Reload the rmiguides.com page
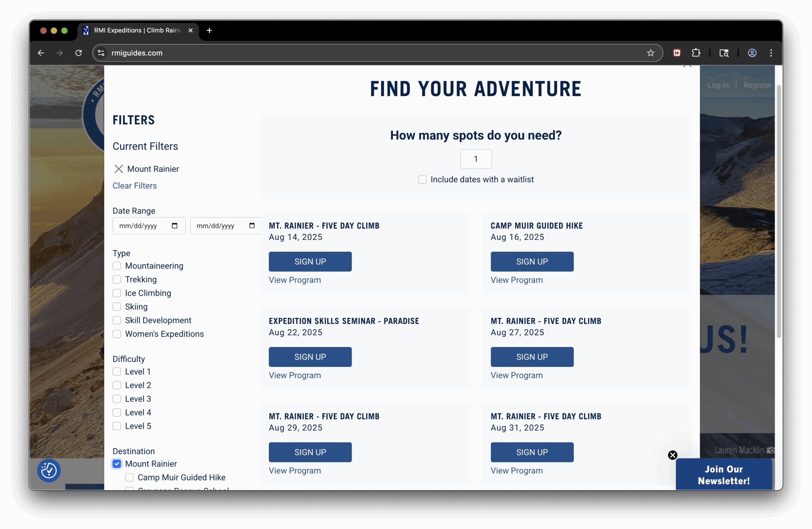The width and height of the screenshot is (812, 529). tap(78, 53)
